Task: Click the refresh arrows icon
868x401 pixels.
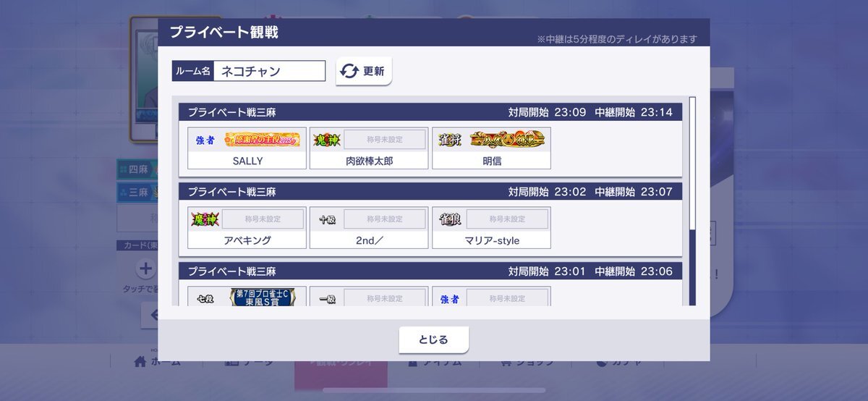Action: click(350, 72)
